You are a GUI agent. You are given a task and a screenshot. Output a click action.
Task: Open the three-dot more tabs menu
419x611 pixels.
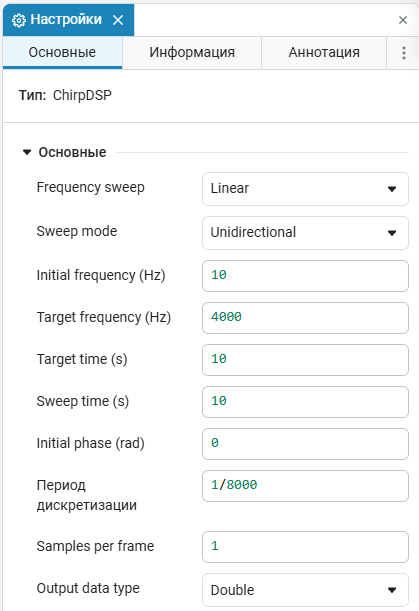404,53
